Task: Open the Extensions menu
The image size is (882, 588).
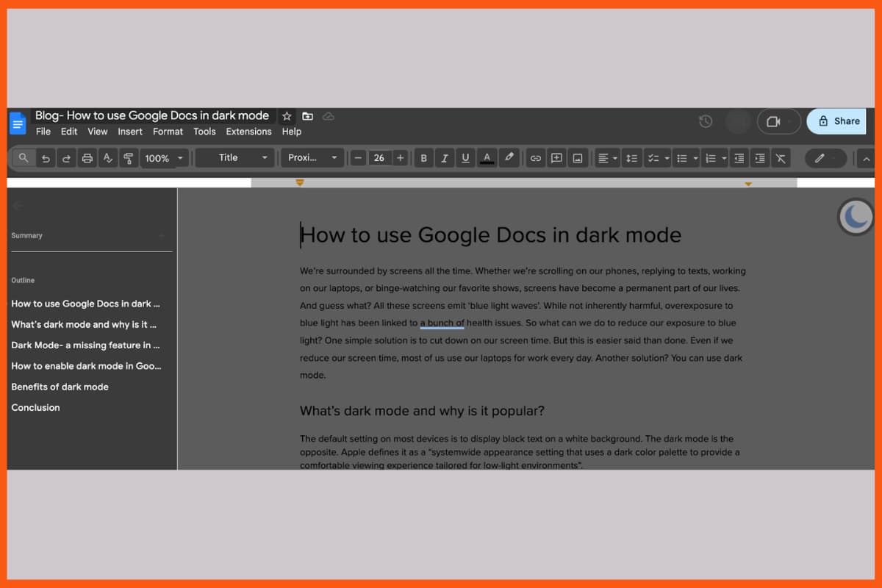Action: (248, 132)
